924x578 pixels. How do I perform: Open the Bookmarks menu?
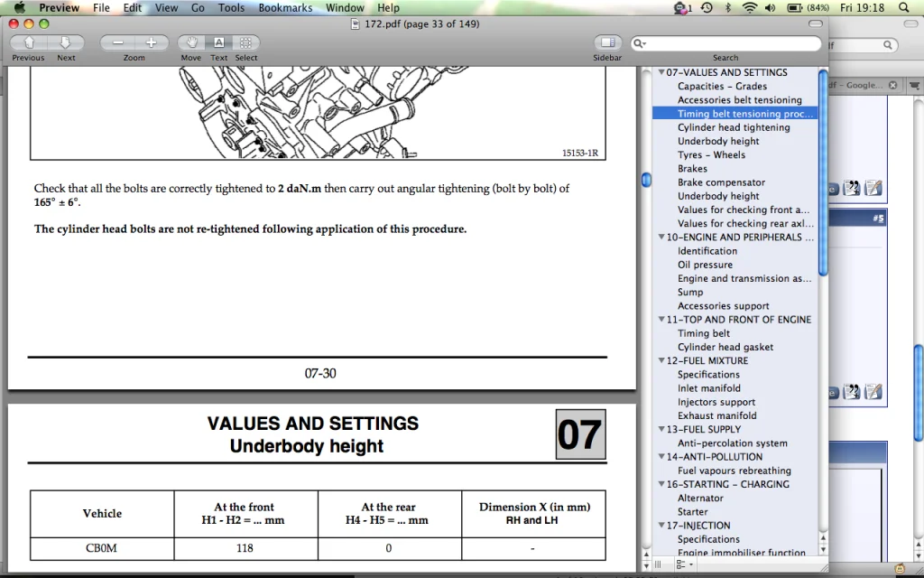285,7
